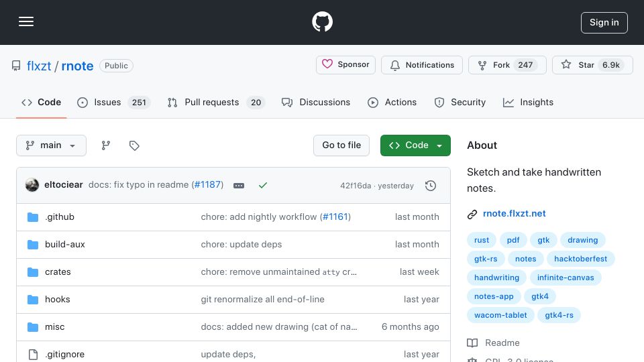Select the notes topic tag

[525, 259]
